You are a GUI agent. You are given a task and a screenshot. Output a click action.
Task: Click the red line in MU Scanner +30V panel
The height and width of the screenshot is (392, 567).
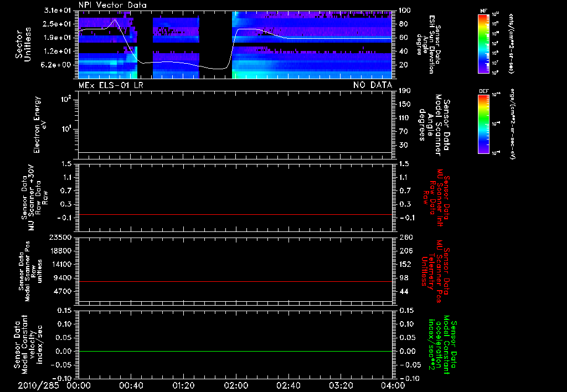coord(235,215)
